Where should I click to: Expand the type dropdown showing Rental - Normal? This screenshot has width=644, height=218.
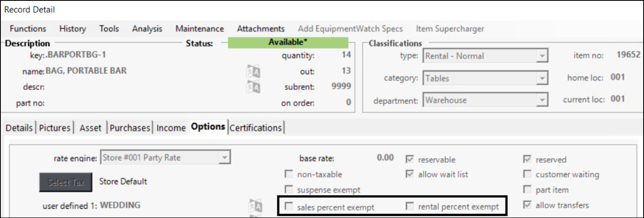pyautogui.click(x=542, y=56)
